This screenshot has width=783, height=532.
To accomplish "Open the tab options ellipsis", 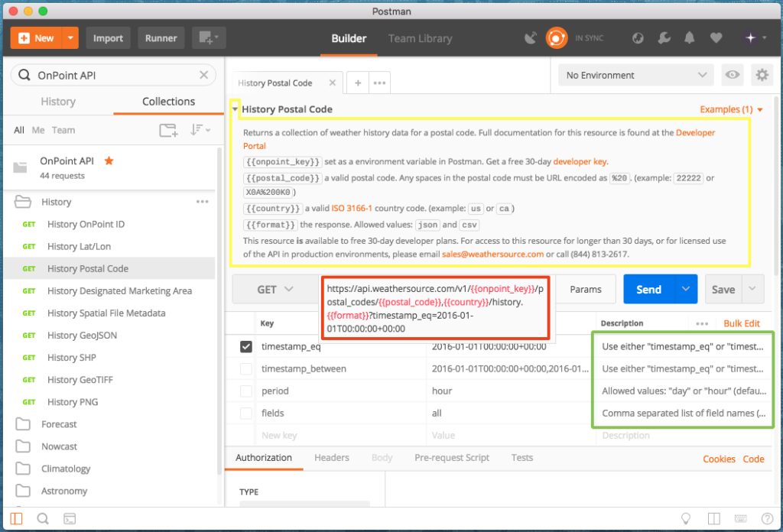I will (379, 83).
